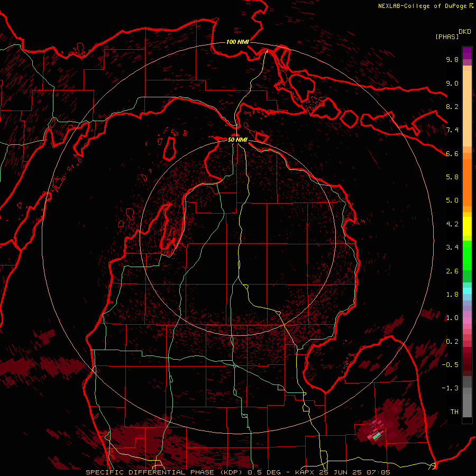Click the -1.3 scale value
The height and width of the screenshot is (476, 476).
[450, 388]
